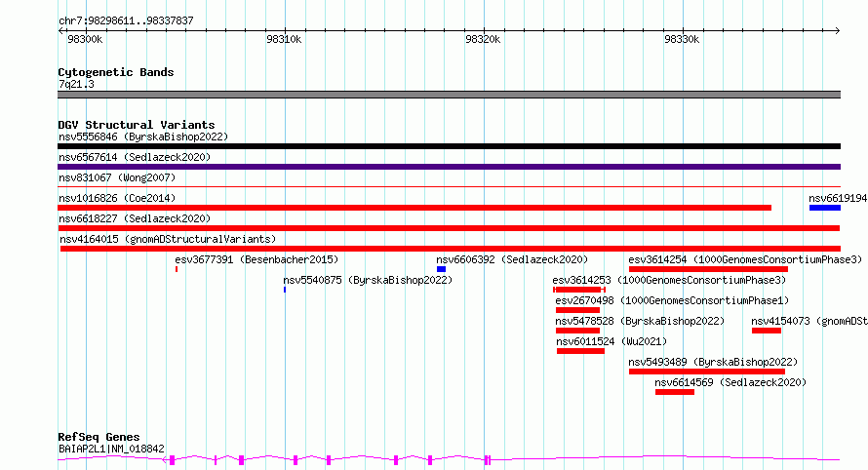Select the nsv5540875 (ByrskaBishop2022) label
Viewport: 868px width, 470px height.
coord(368,280)
